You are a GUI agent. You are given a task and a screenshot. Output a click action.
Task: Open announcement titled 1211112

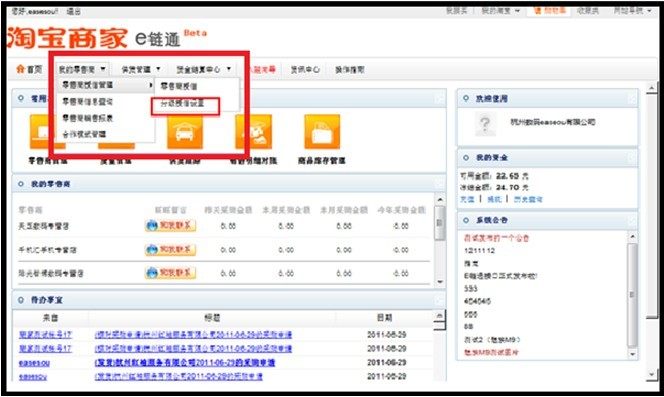coord(479,250)
